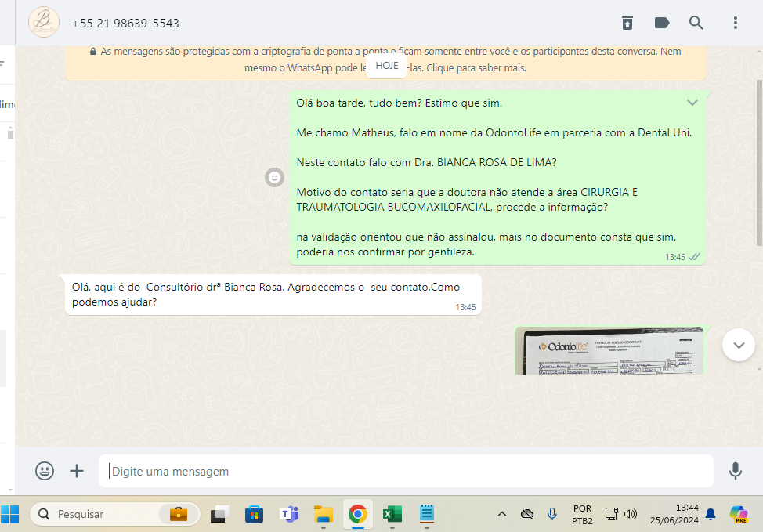Switch to Excel in taskbar
Image resolution: width=763 pixels, height=532 pixels.
[x=392, y=514]
